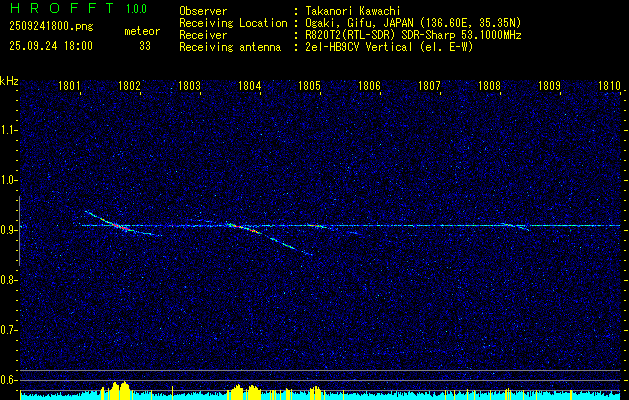Click the HROFFT title text
629x400 pixels.
point(62,8)
